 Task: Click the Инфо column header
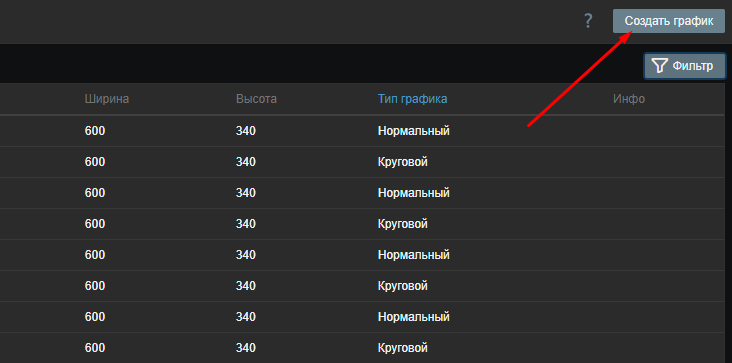pos(629,99)
